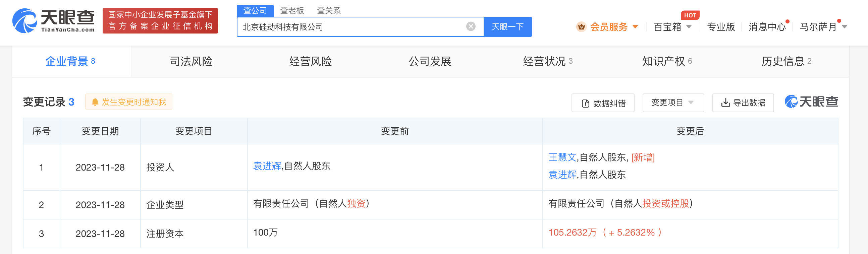Click the 变更日期 column header
Screen dimensions: 868x254
pos(100,131)
